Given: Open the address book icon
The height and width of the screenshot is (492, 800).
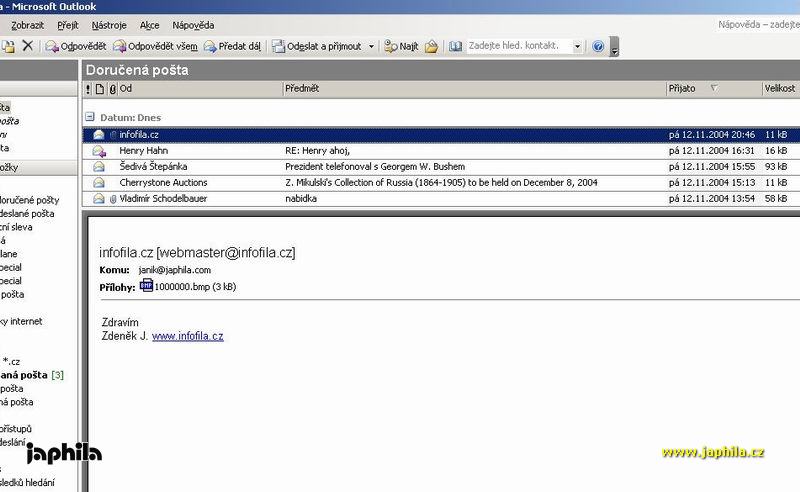Looking at the screenshot, I should tap(456, 46).
